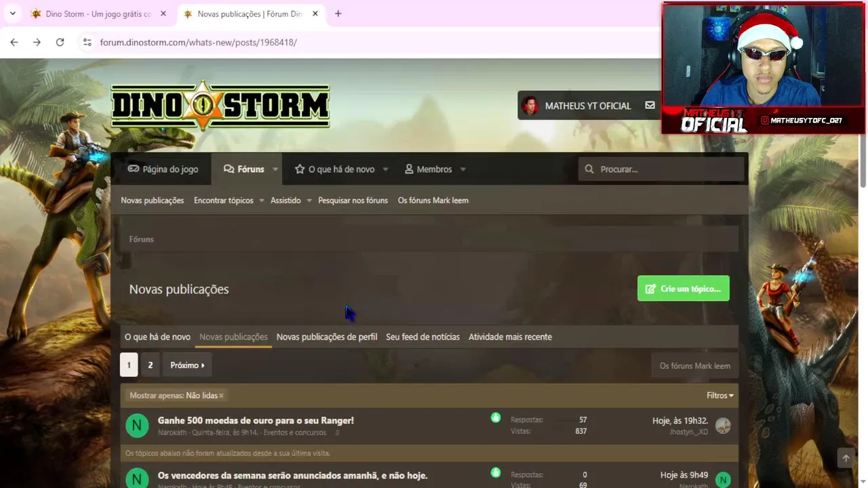Open Novas publicações sub-navigation link
Viewport: 868px width, 488px height.
point(152,200)
